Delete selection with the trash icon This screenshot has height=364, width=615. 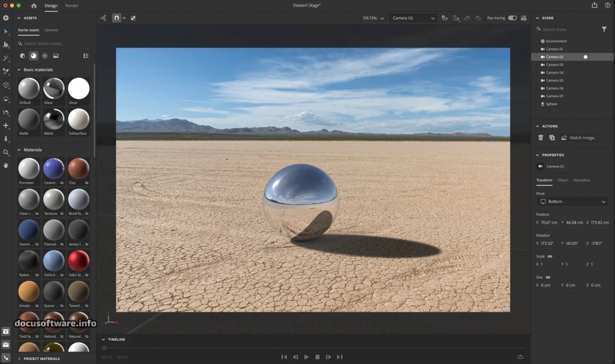pyautogui.click(x=541, y=138)
